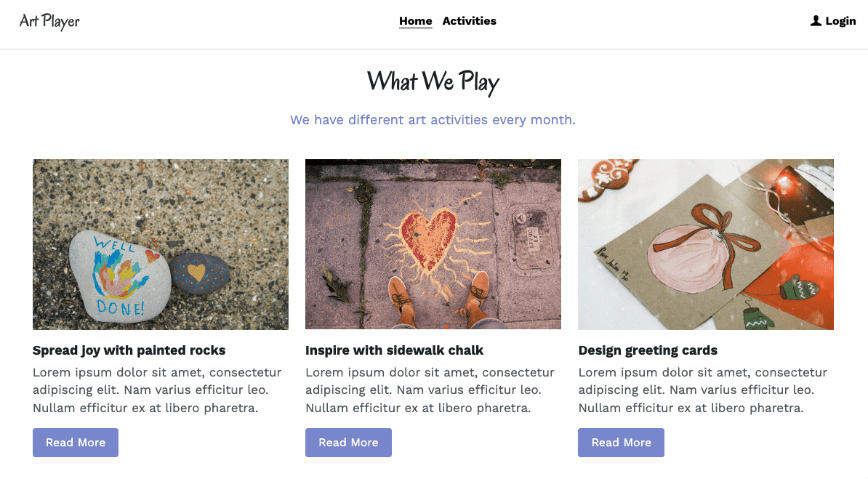Click the small gray rock with gold heart

[x=198, y=273]
